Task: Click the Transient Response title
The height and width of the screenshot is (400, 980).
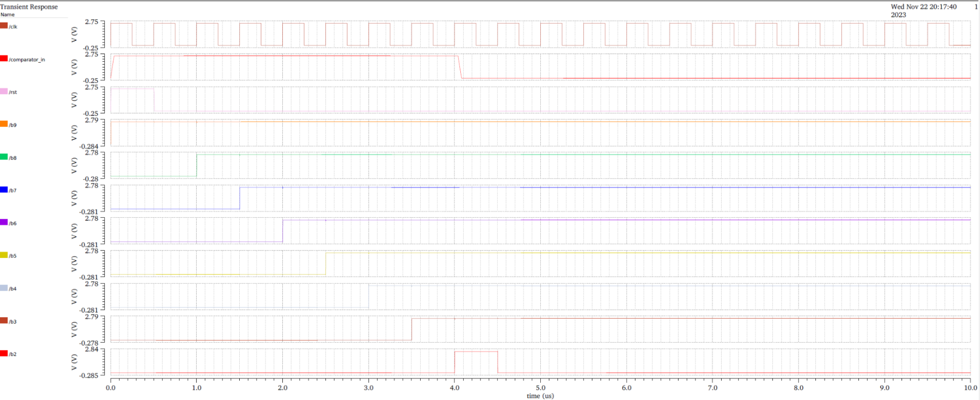Action: tap(29, 7)
